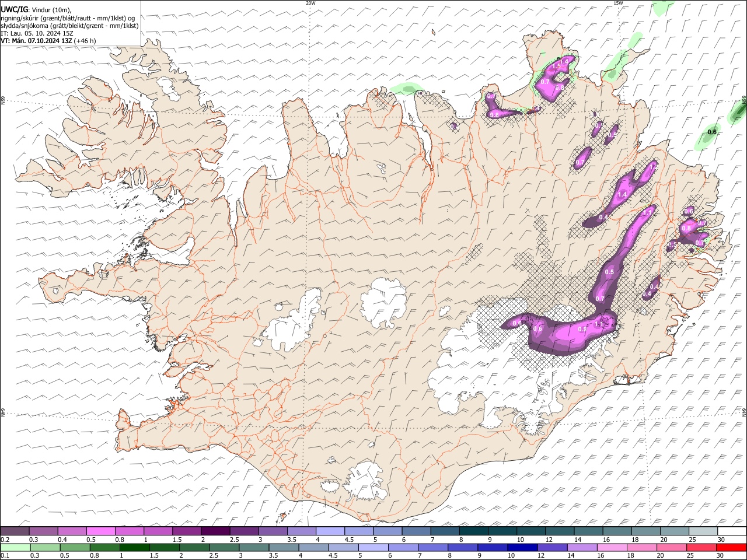Click the lower scale swatch between 10 and 12
This screenshot has height=560, width=747.
pos(522,547)
